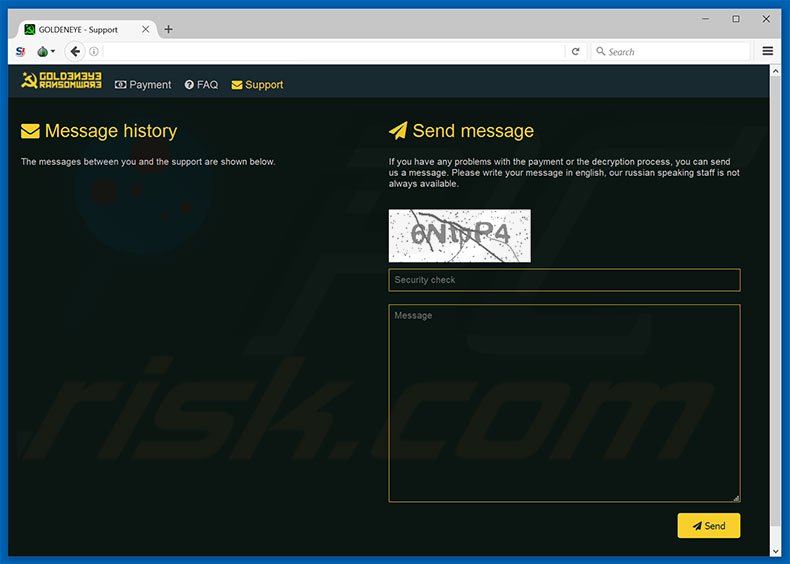Select the Support nav item
The width and height of the screenshot is (790, 564).
[257, 85]
